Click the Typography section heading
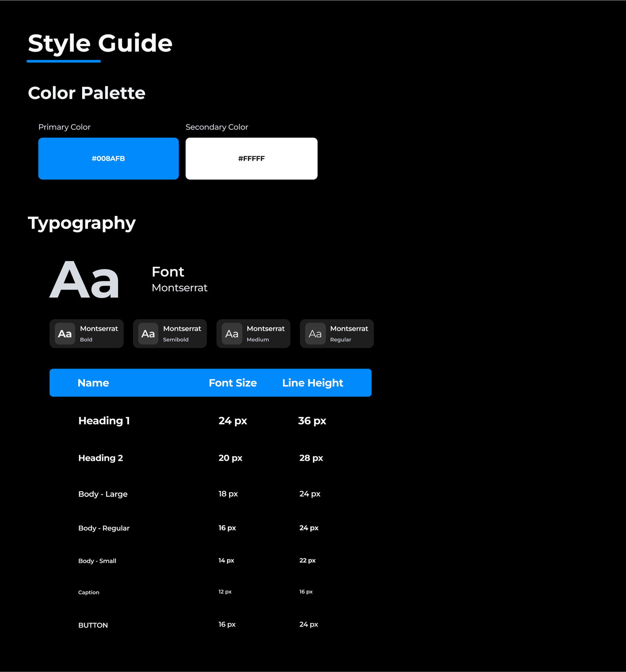Image resolution: width=626 pixels, height=672 pixels. (x=82, y=223)
